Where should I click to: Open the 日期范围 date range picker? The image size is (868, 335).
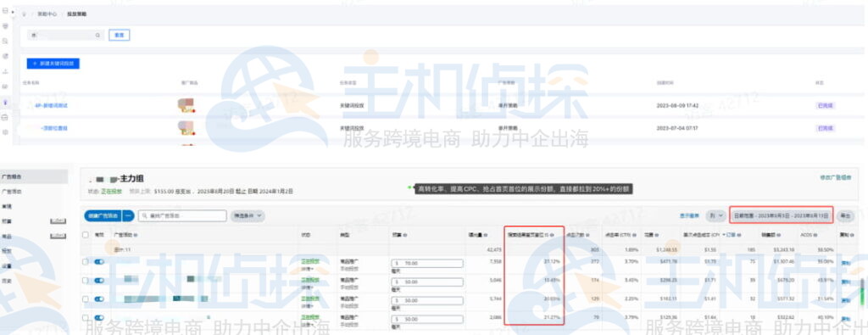coord(781,216)
